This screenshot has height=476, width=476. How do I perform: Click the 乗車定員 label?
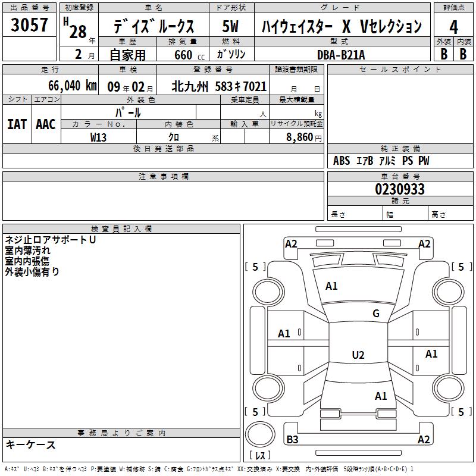[245, 99]
